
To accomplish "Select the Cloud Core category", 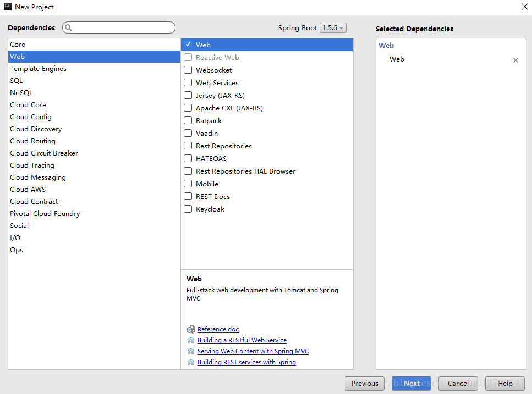I will click(94, 105).
